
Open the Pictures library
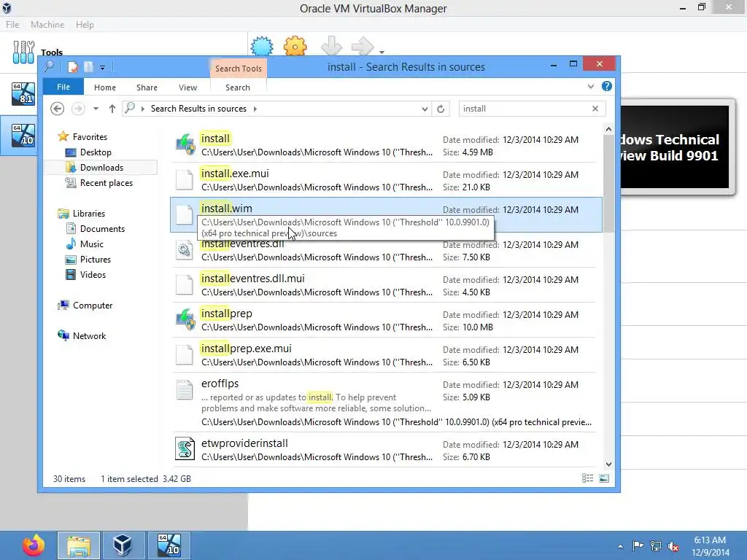[x=96, y=259]
